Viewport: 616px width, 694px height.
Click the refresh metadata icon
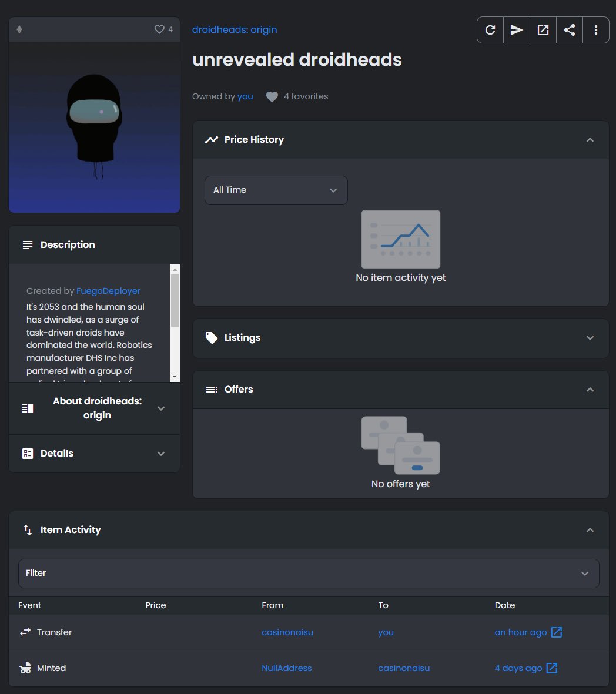490,29
